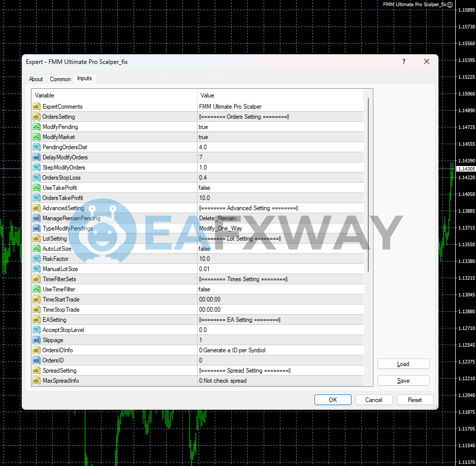Switch to the Common tab
The image size is (476, 466).
pos(60,79)
